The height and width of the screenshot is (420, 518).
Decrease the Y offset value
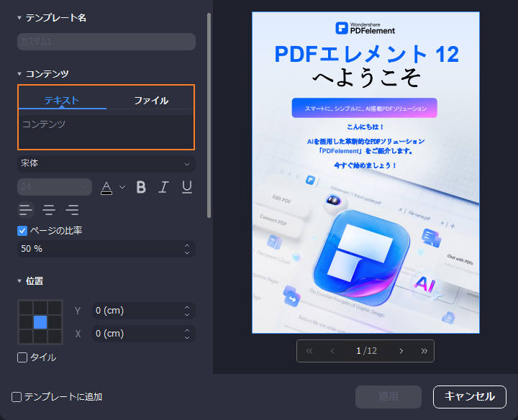[187, 314]
